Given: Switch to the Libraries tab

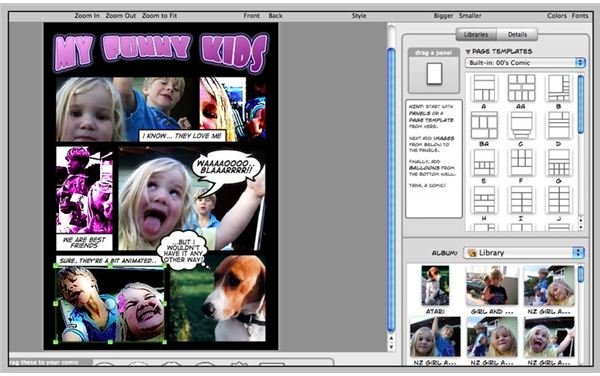Looking at the screenshot, I should [476, 34].
